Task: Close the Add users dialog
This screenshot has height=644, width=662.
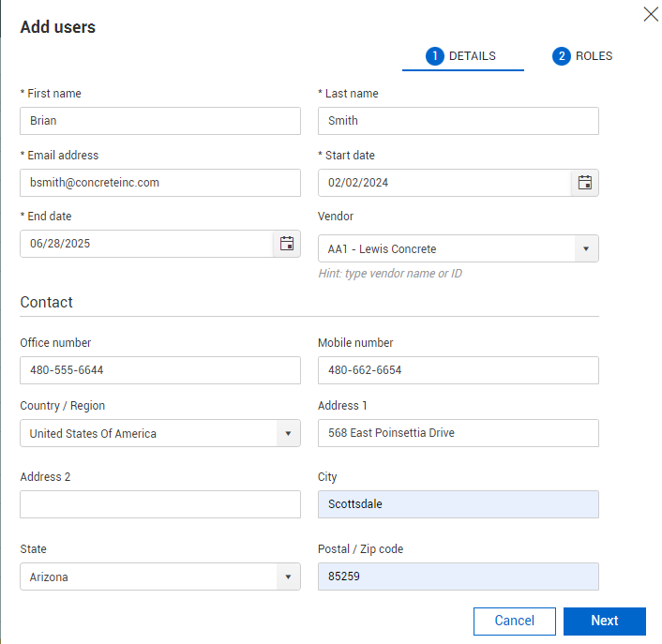Action: click(x=651, y=14)
